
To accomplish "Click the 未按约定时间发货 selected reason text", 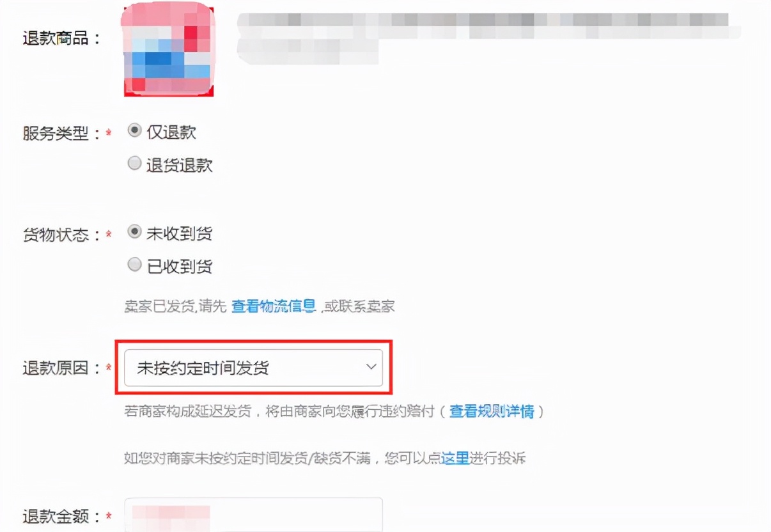I will point(203,368).
